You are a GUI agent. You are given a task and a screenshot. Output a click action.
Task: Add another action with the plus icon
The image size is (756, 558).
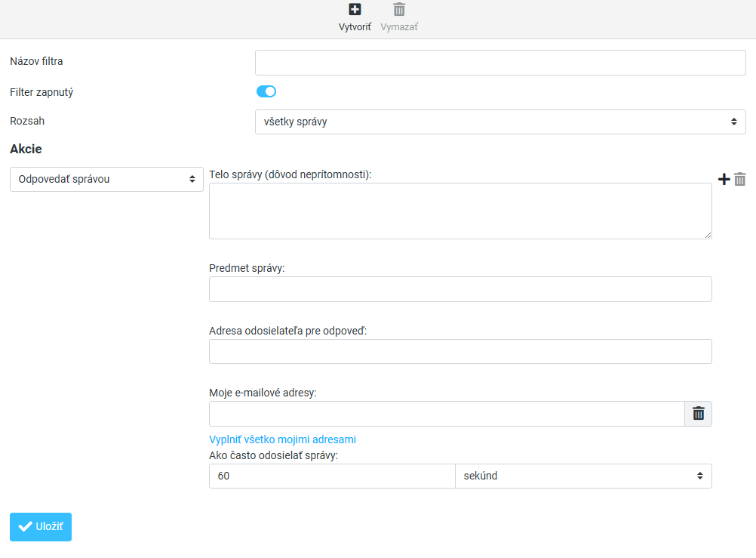coord(724,179)
